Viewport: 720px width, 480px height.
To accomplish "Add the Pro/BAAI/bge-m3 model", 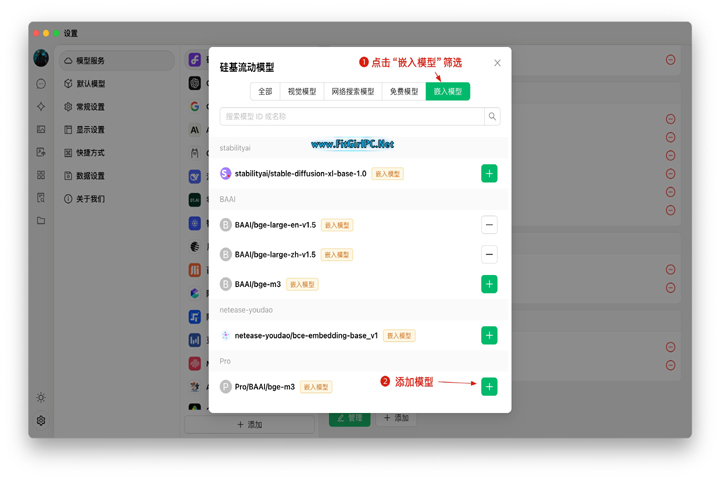I will point(489,387).
